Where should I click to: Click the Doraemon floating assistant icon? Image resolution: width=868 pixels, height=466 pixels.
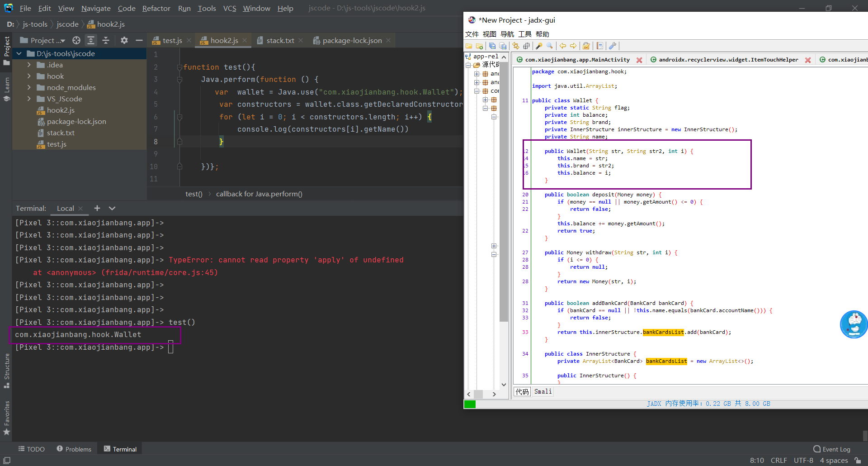click(854, 324)
